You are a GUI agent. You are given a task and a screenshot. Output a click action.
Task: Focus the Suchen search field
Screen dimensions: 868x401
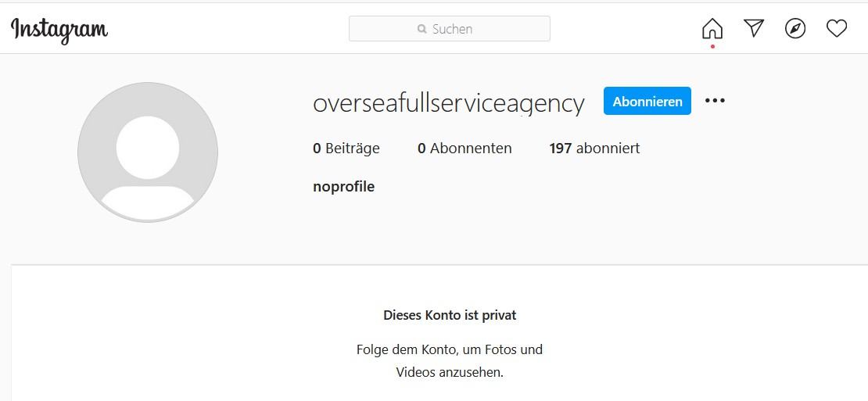[450, 29]
